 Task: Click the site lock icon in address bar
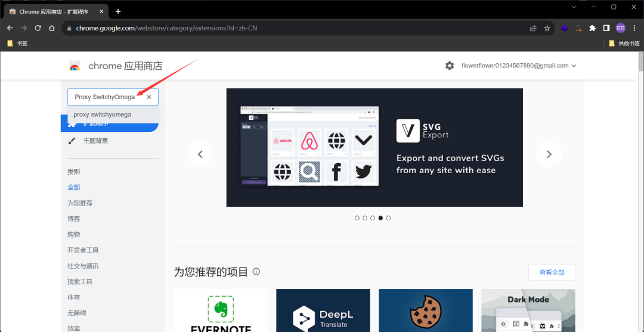click(x=69, y=29)
